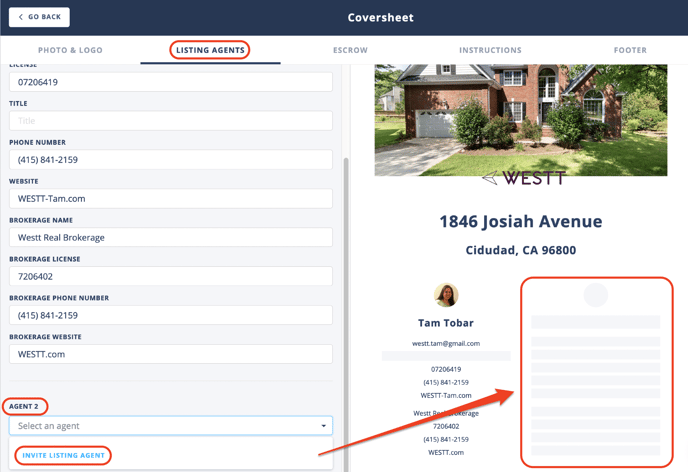Click the Tam Tobar name in preview
688x472 pixels.
(x=446, y=323)
